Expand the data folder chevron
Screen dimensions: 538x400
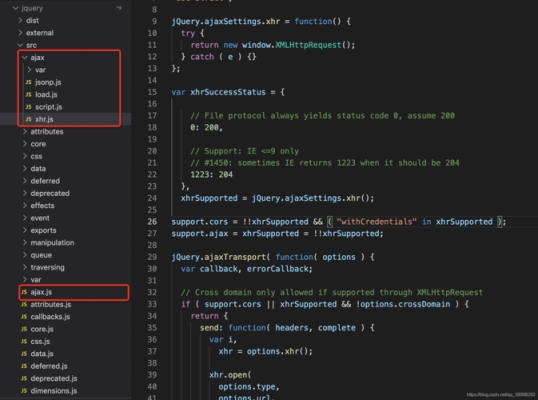pyautogui.click(x=25, y=169)
